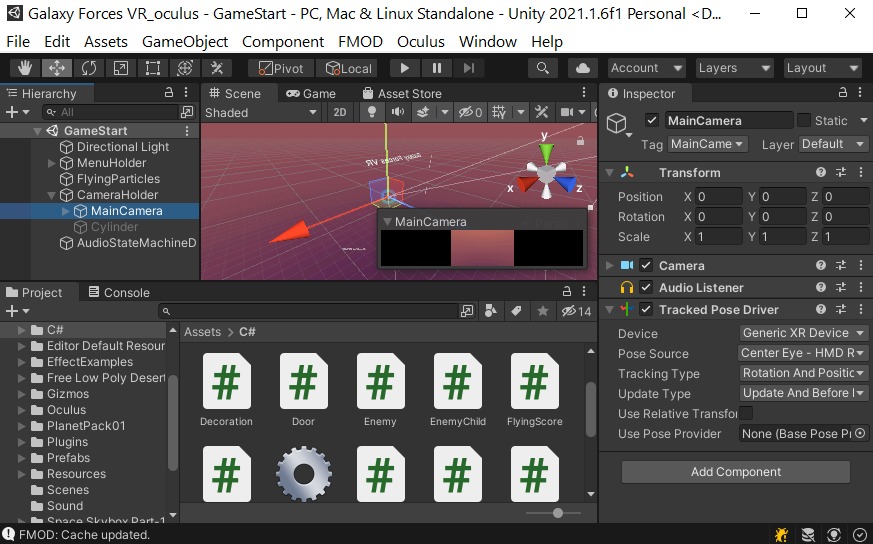Open the Tracking Type dropdown
Image resolution: width=873 pixels, height=544 pixels.
(x=804, y=373)
